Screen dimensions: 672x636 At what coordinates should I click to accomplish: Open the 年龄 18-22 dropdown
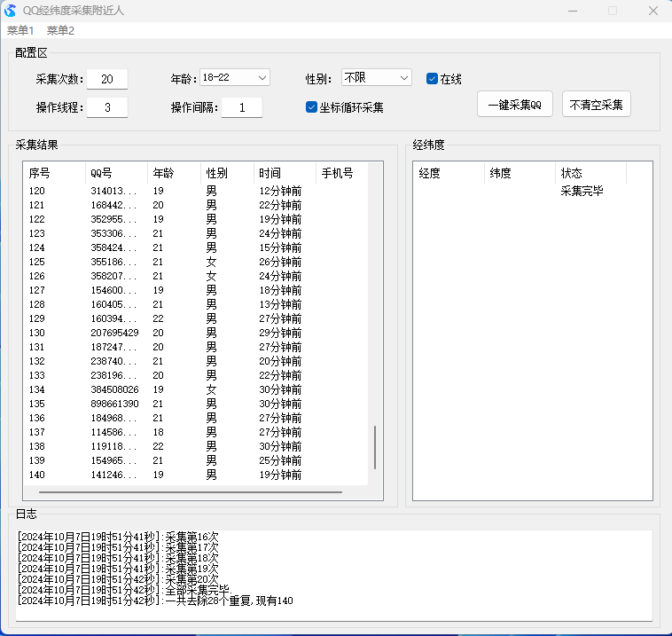(235, 78)
